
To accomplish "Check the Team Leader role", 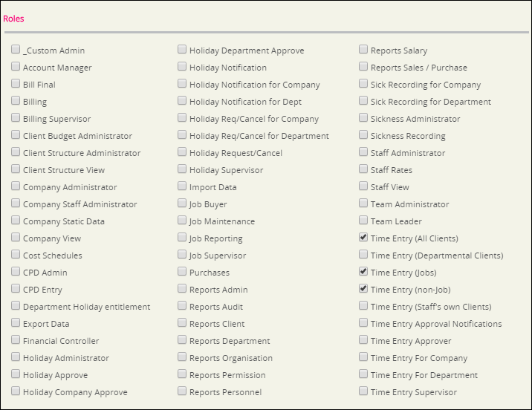I will click(363, 221).
